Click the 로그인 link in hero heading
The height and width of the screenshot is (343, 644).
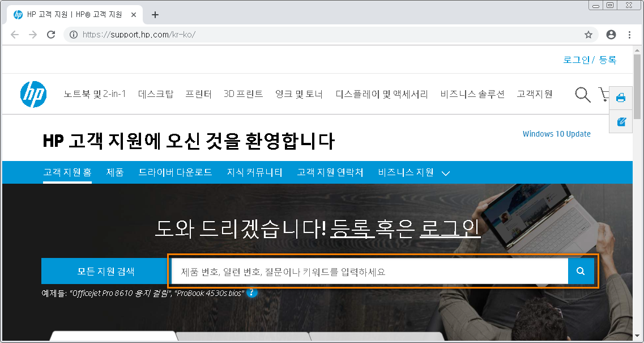(450, 228)
